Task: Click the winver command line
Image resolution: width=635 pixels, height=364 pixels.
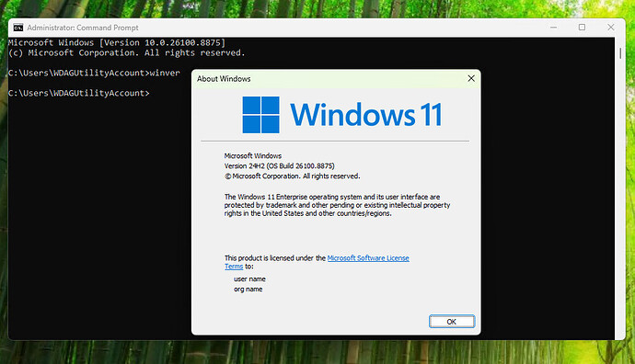Action: [94, 73]
